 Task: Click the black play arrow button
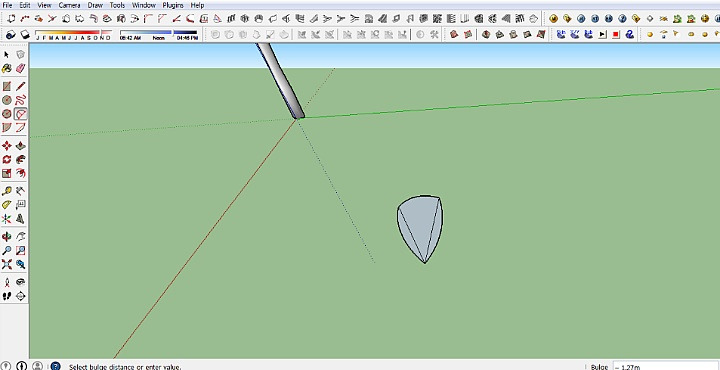pos(602,34)
